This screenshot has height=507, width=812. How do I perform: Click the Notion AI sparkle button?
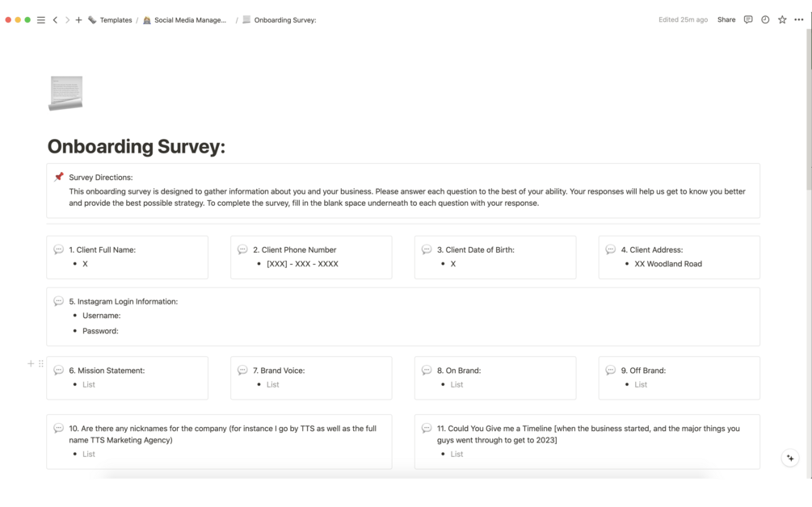[x=790, y=458]
